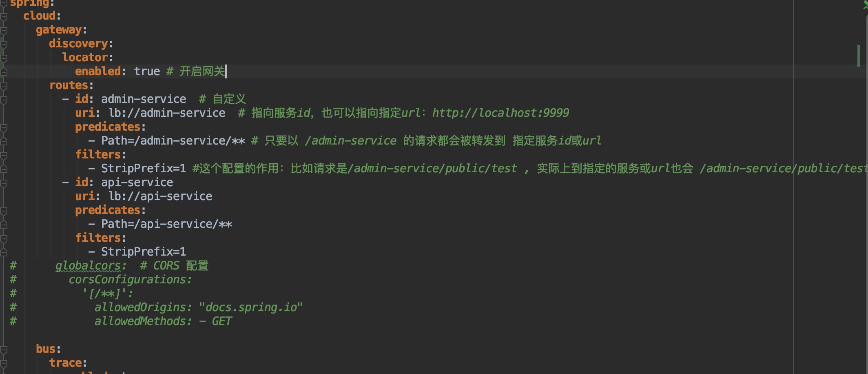868x374 pixels.
Task: Fold the locator block via gutter marker
Action: [x=4, y=58]
